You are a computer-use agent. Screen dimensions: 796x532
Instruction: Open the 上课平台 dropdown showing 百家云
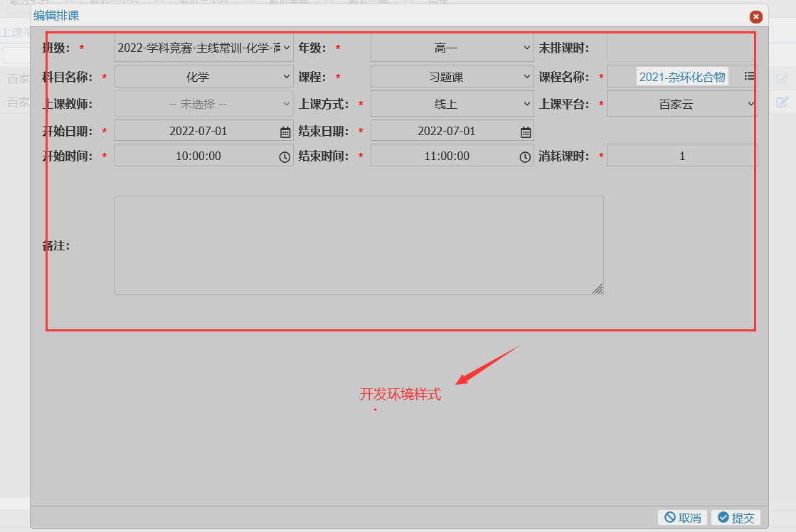[x=681, y=102]
